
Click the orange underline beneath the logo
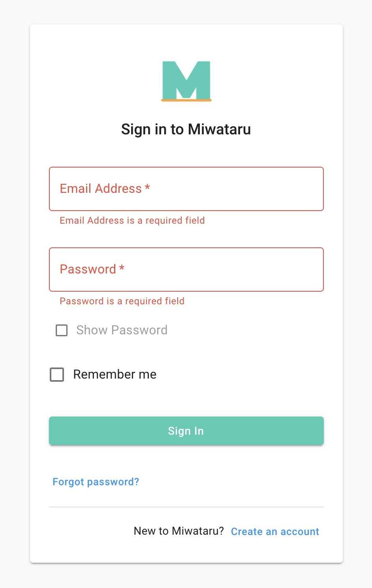[186, 101]
